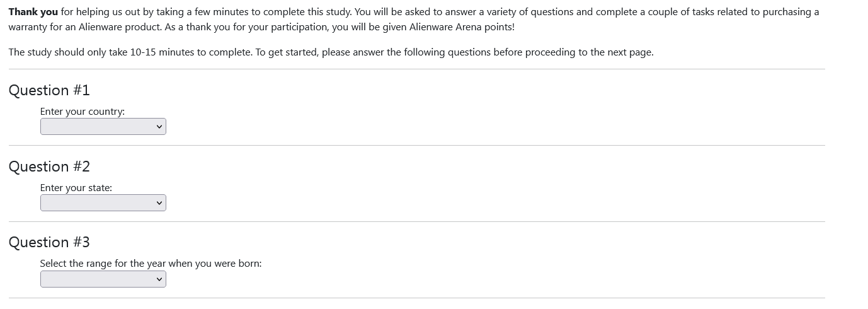This screenshot has height=309, width=868.
Task: Click the divider line above Question #2
Action: click(x=416, y=146)
